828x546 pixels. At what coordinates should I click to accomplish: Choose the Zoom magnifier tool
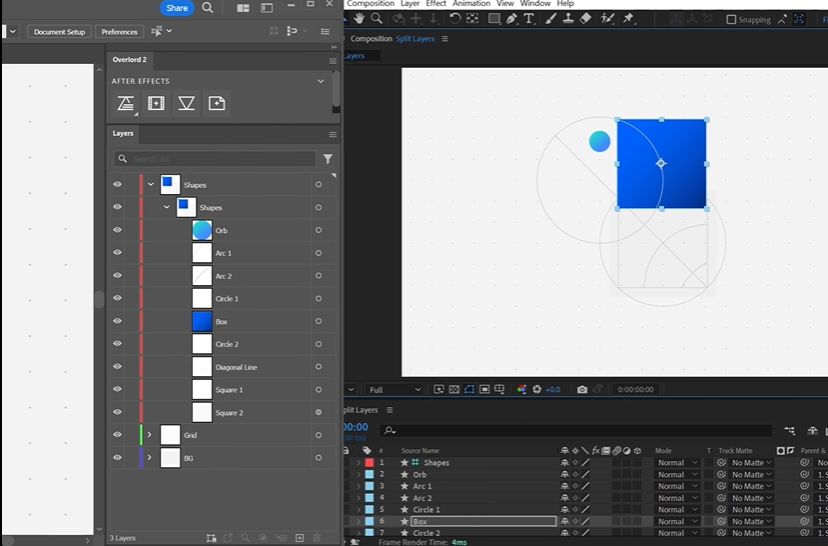(x=377, y=19)
